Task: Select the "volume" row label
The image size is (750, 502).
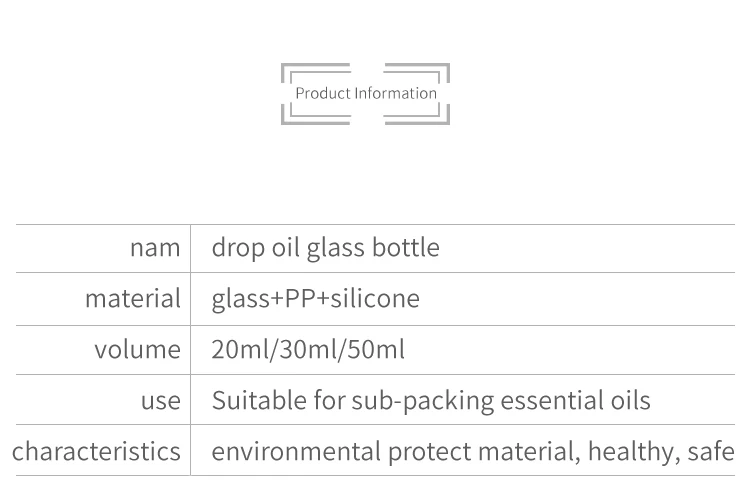Action: [137, 350]
